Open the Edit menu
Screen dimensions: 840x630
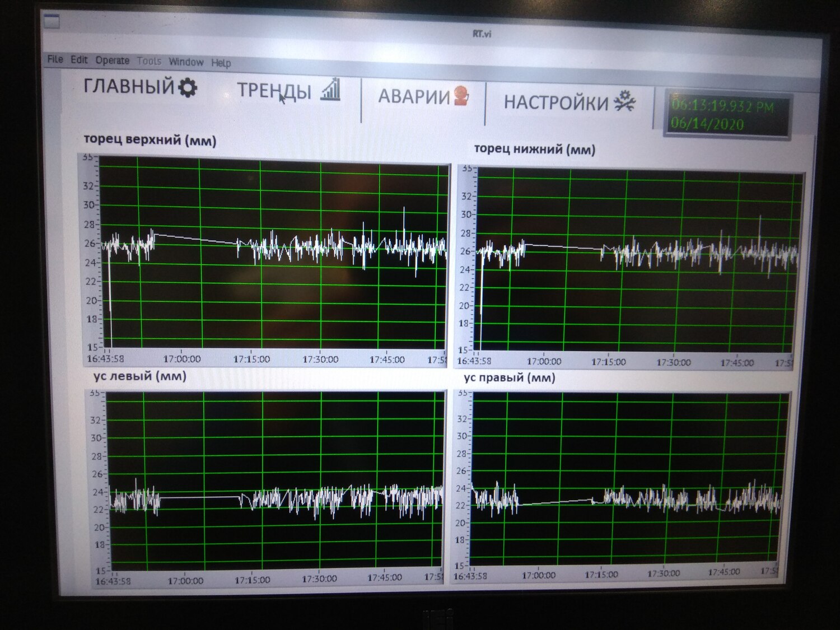click(79, 59)
